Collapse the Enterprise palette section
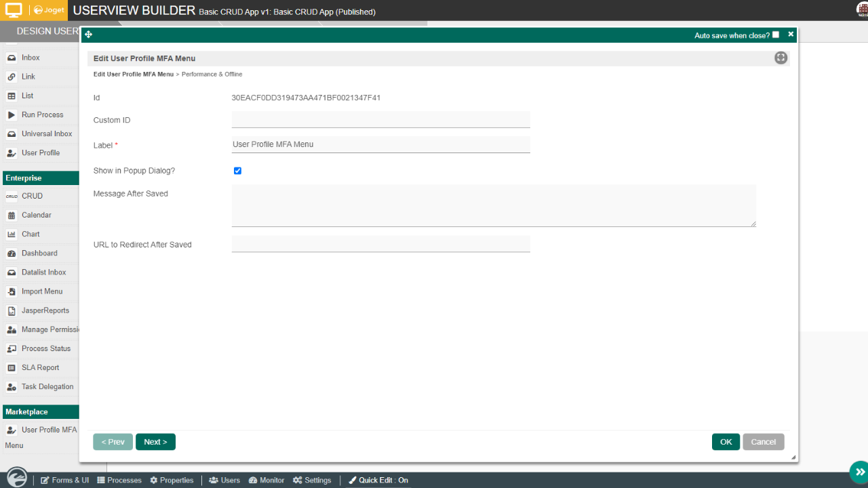The width and height of the screenshot is (868, 488). pyautogui.click(x=41, y=178)
